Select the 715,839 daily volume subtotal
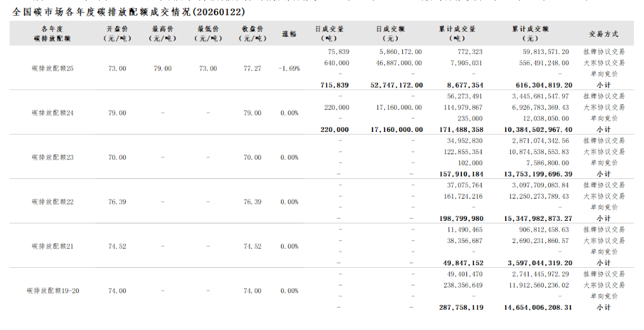The height and width of the screenshot is (330, 644). coord(334,85)
